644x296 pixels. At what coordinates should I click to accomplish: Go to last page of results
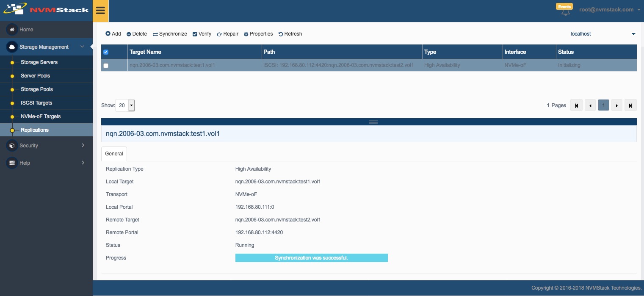pyautogui.click(x=630, y=105)
